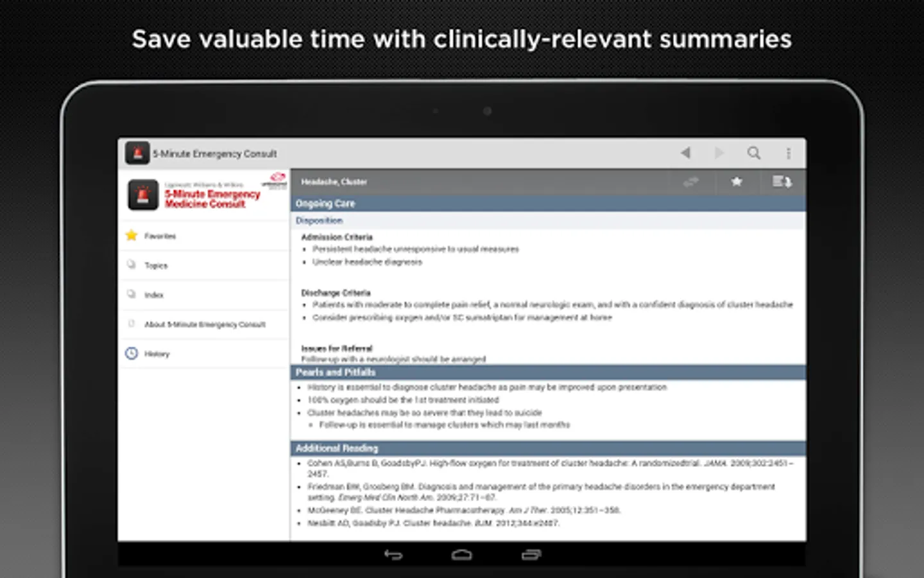Go forward using the right arrow in the action bar
The height and width of the screenshot is (578, 924).
click(719, 153)
